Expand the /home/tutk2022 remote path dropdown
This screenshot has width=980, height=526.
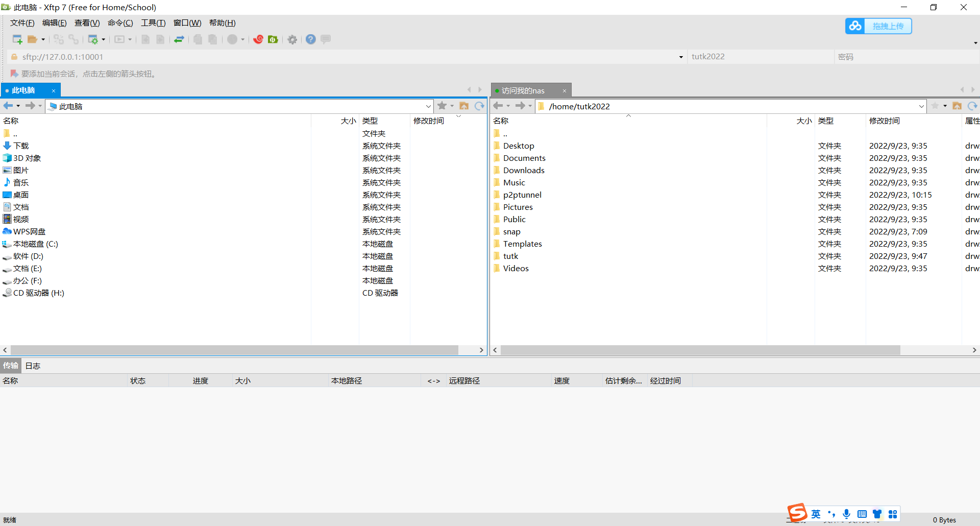point(921,106)
